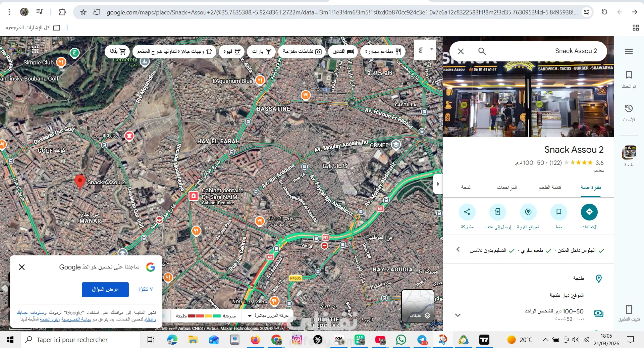The height and width of the screenshot is (348, 644).
Task: Close the Google Maps survey popup
Action: [22, 267]
